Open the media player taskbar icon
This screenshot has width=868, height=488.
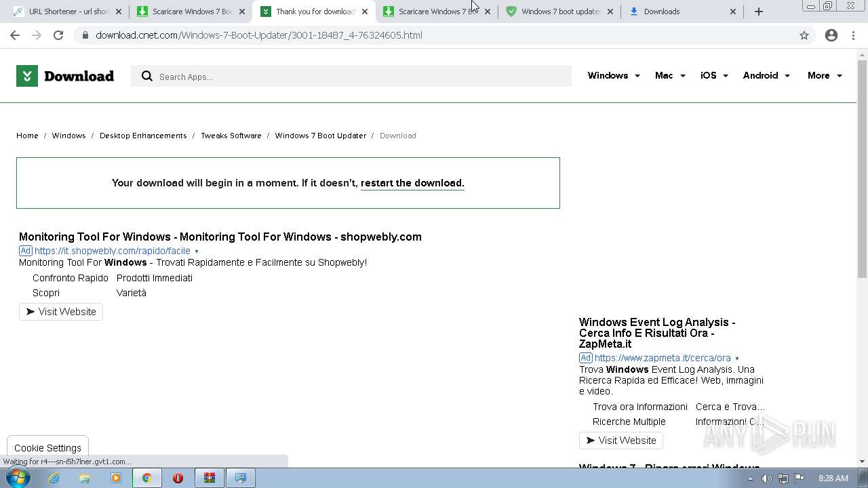tap(116, 478)
